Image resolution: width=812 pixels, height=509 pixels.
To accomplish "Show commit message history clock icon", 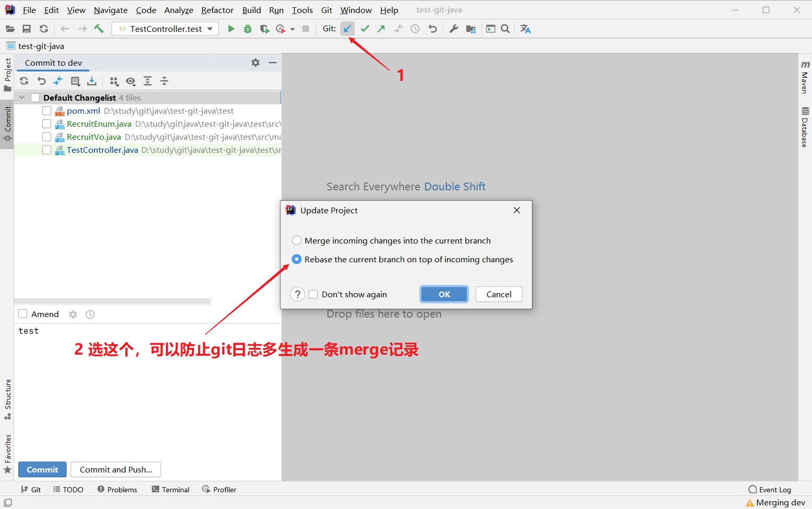I will 90,314.
